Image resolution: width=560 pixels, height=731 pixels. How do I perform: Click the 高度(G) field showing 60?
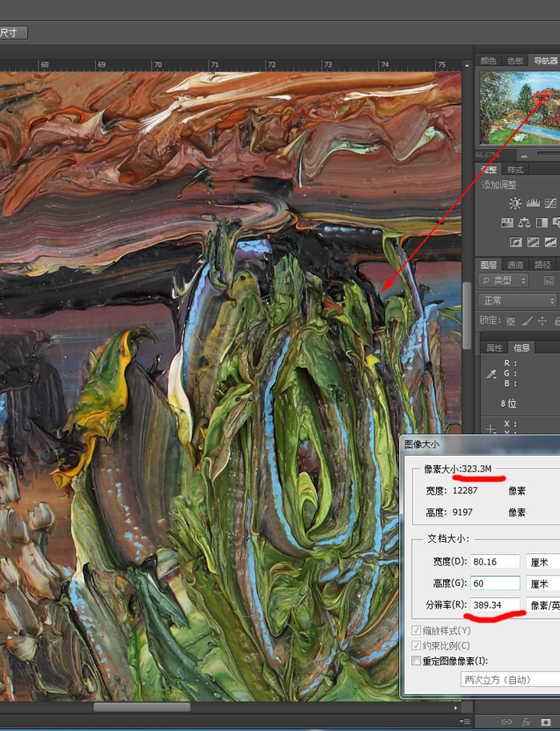[x=494, y=583]
